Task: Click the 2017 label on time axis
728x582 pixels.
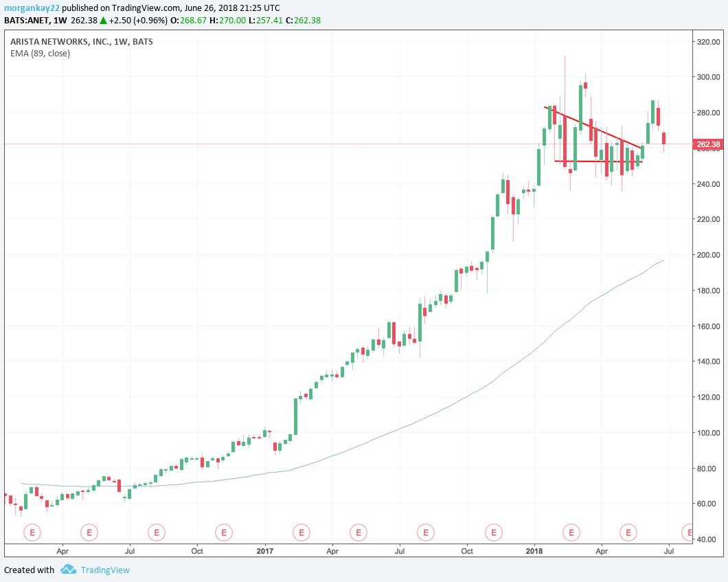Action: click(x=265, y=551)
